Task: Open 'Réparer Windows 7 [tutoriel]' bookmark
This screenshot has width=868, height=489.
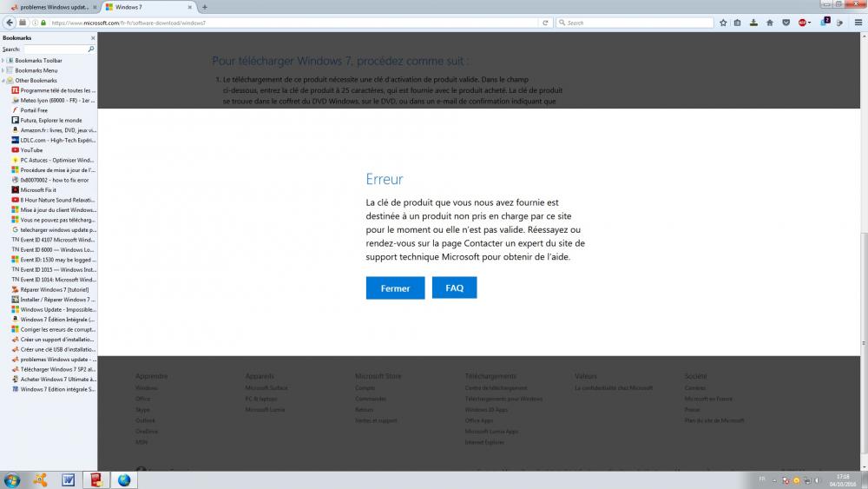Action: 54,289
